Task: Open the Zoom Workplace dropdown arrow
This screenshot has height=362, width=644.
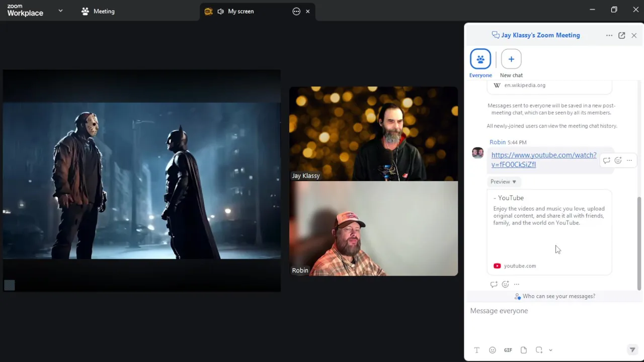Action: point(60,11)
